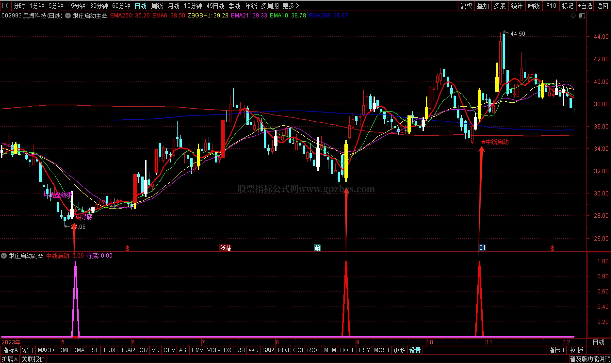Click the red S marker near May
This screenshot has width=611, height=364.
pyautogui.click(x=128, y=249)
